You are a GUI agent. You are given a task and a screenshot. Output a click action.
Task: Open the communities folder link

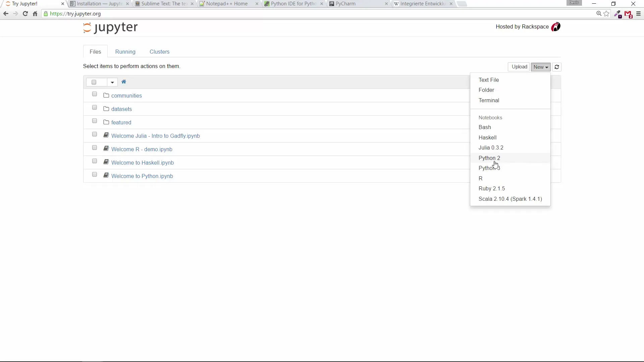coord(126,96)
